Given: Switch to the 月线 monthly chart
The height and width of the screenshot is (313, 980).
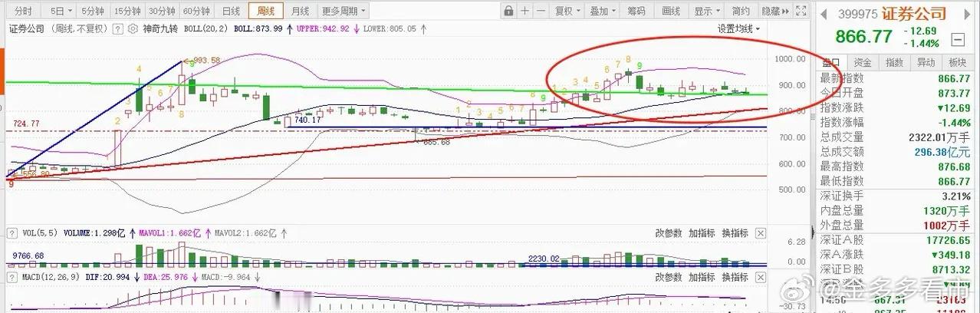Looking at the screenshot, I should coord(301,11).
